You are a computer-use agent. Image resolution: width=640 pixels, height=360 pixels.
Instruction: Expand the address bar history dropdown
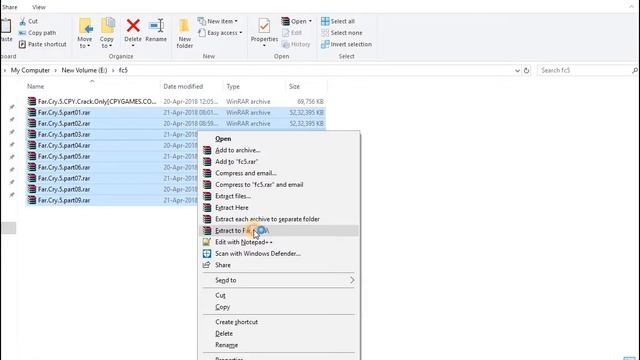(x=517, y=70)
